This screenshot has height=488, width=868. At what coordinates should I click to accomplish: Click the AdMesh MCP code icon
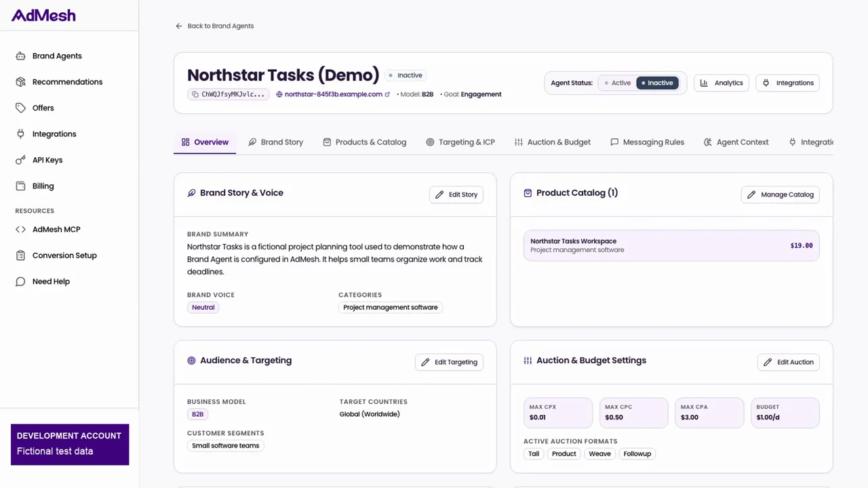(x=20, y=230)
